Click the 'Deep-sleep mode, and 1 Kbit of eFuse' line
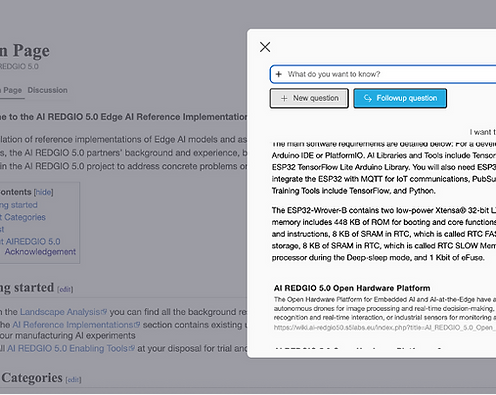Image resolution: width=496 pixels, height=395 pixels. tap(378, 258)
